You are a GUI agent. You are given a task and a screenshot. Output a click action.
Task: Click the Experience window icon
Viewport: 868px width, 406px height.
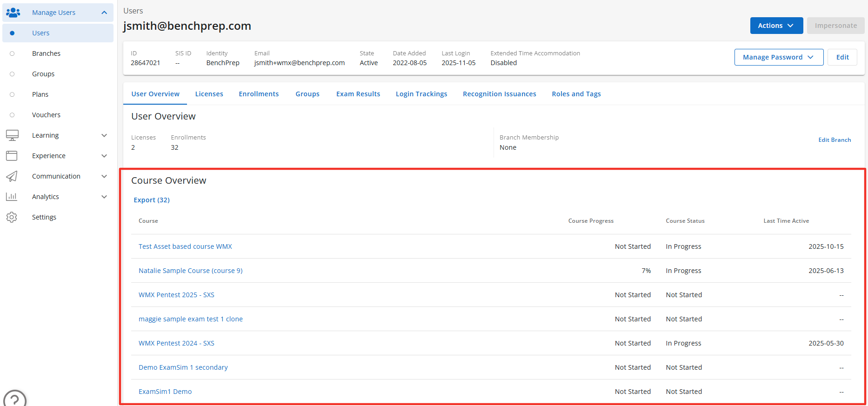click(12, 156)
